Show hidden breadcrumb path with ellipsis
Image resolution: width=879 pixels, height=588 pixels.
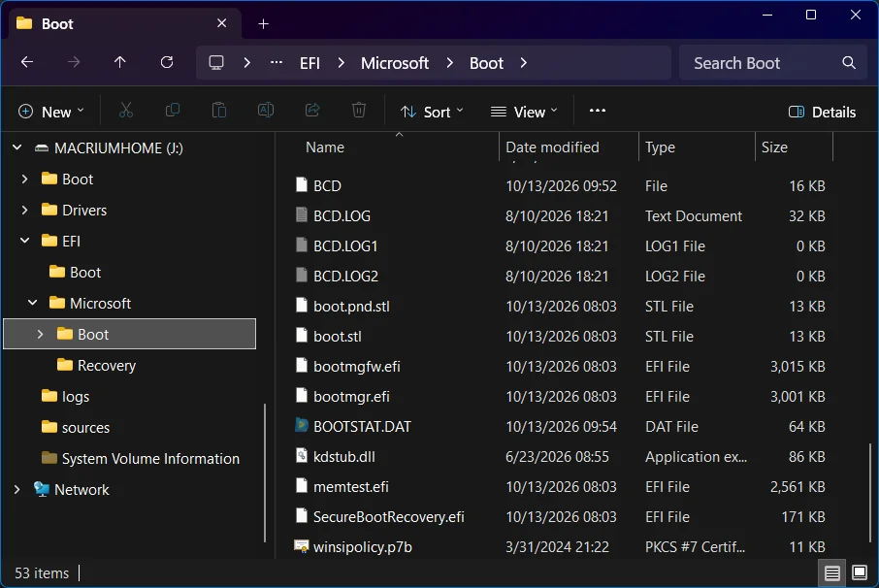(277, 63)
